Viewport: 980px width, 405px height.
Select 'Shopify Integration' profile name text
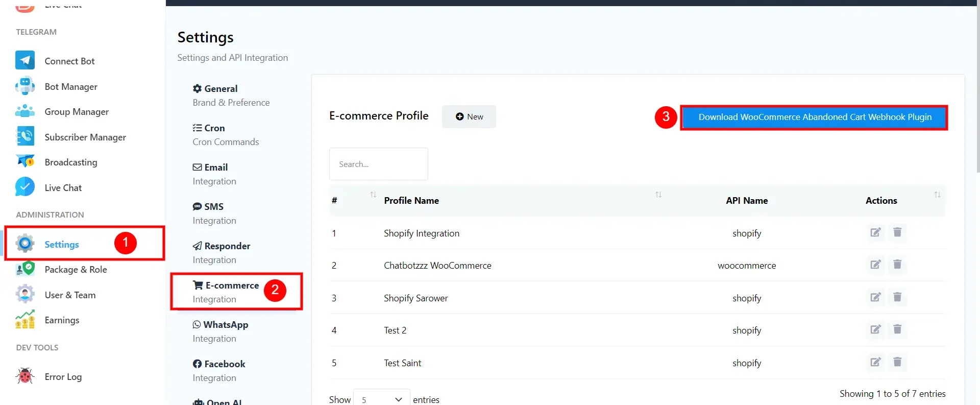point(422,233)
